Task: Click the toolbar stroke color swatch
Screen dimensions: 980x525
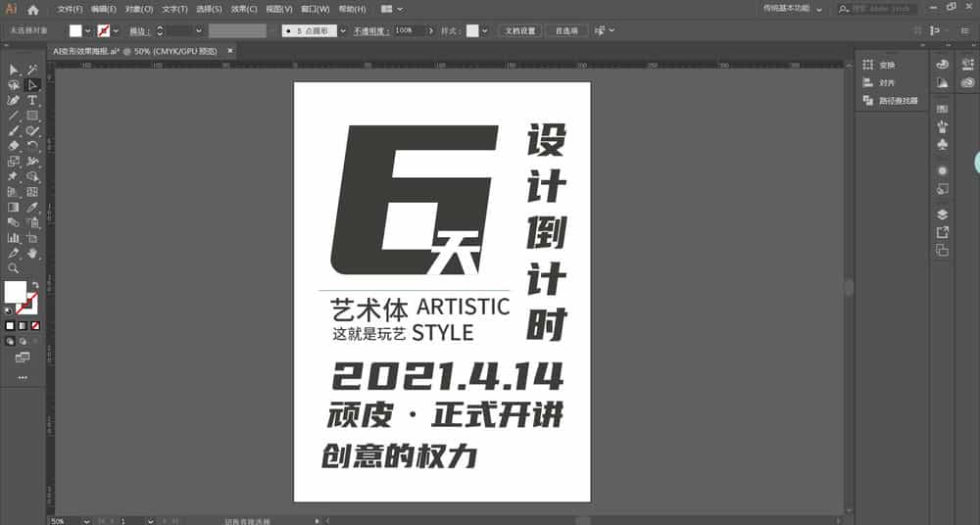Action: tap(28, 304)
